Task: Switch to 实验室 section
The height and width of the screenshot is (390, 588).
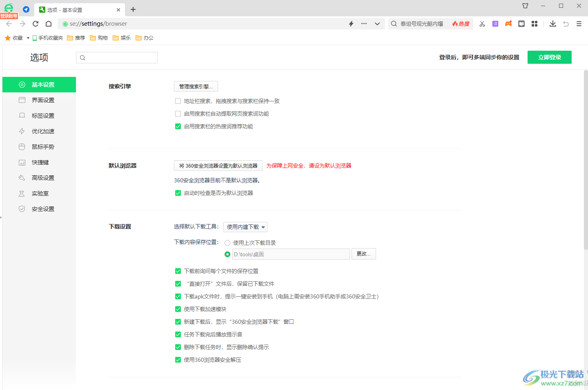Action: (x=39, y=193)
